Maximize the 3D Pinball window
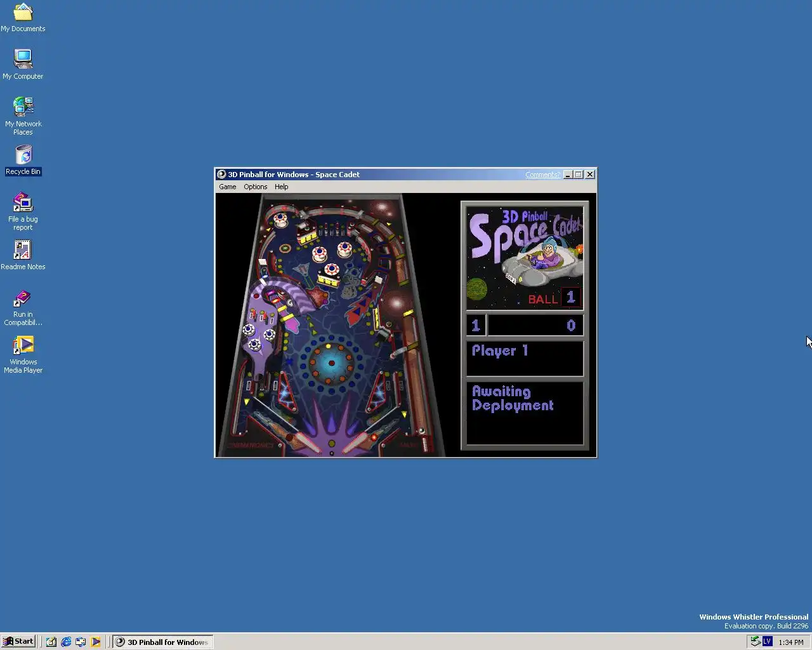The image size is (812, 650). pyautogui.click(x=579, y=175)
